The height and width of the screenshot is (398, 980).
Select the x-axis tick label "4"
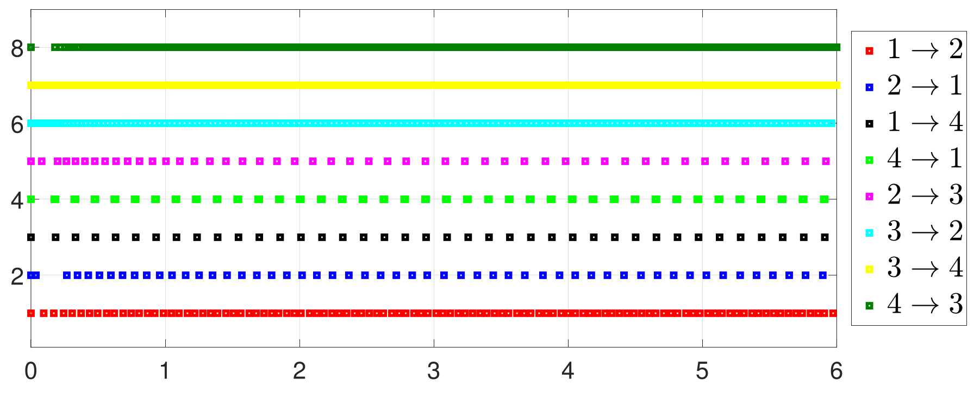[568, 371]
